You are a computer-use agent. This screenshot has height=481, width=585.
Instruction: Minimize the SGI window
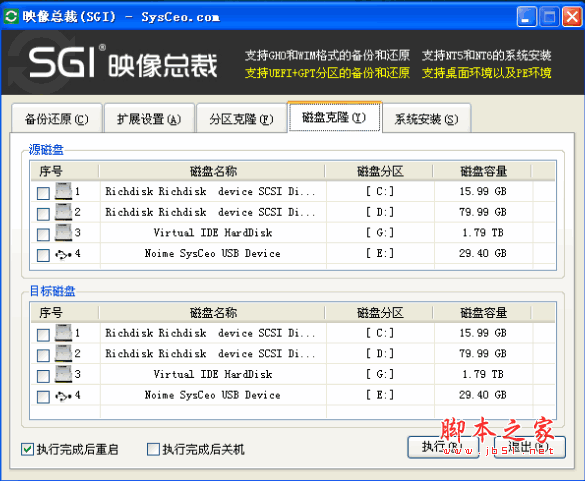pyautogui.click(x=527, y=16)
